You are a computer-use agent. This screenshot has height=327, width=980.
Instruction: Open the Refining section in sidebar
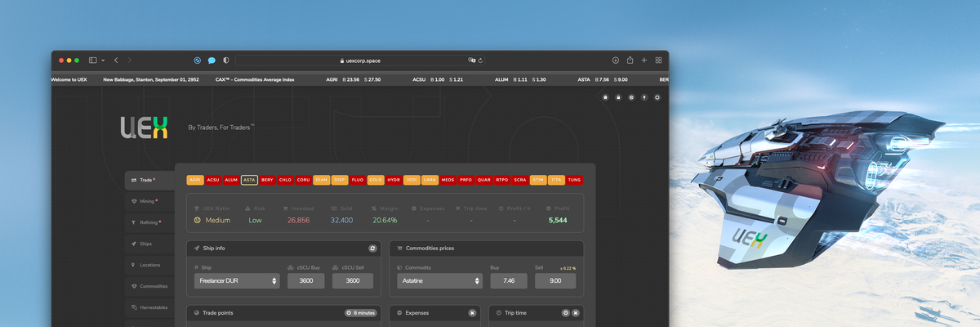pyautogui.click(x=149, y=222)
